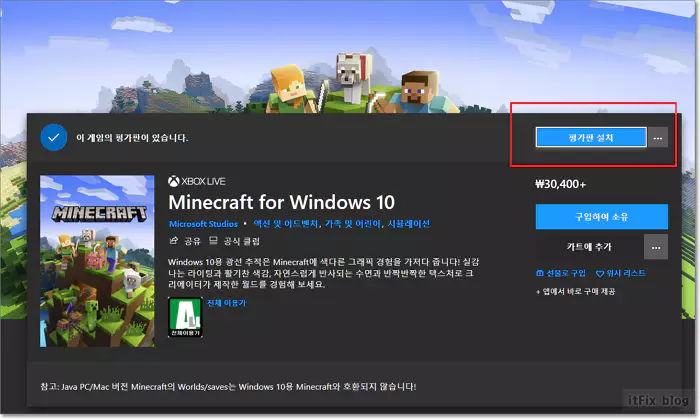This screenshot has width=700, height=419.
Task: Click the 구입하여 소유 purchase button
Action: coord(601,217)
